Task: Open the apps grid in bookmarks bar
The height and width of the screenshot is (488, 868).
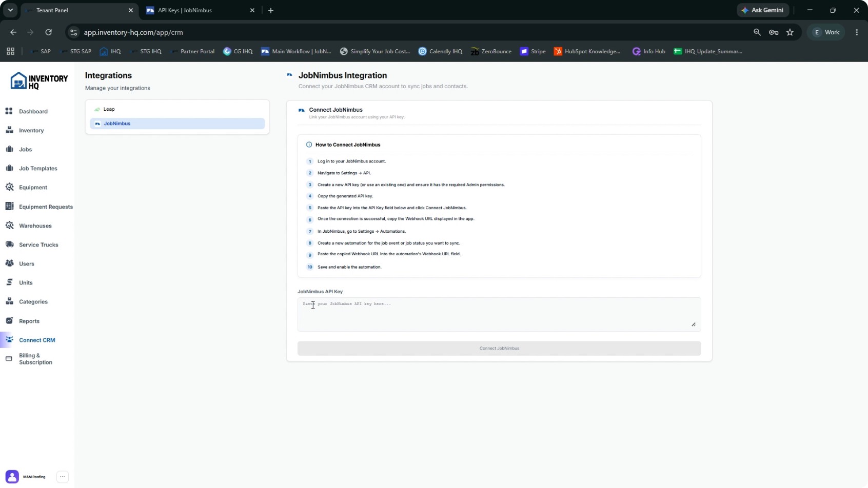Action: (x=10, y=51)
